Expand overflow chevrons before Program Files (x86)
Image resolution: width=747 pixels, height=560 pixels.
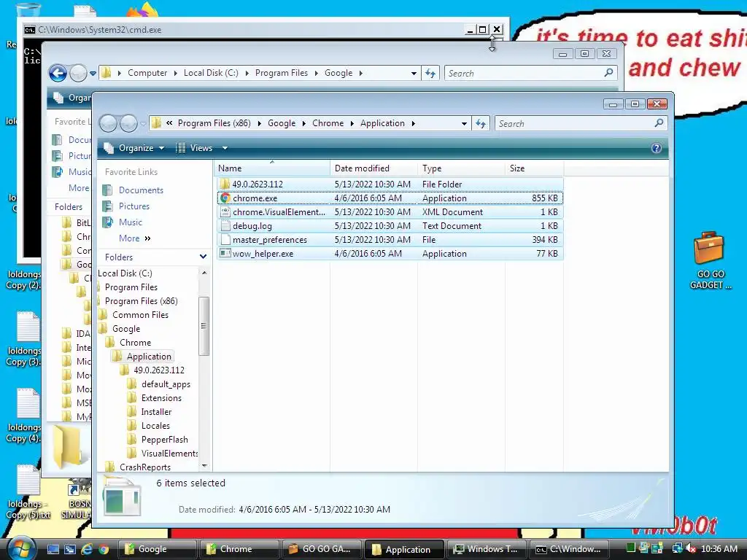[169, 123]
